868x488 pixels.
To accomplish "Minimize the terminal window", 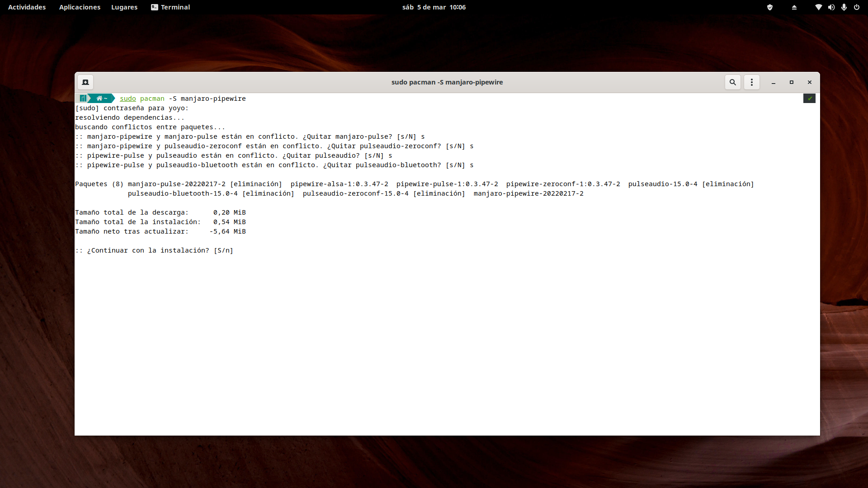I will pos(774,82).
